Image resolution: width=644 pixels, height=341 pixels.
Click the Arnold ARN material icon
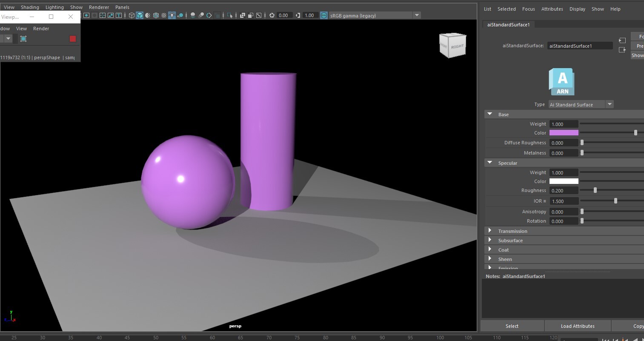[561, 82]
